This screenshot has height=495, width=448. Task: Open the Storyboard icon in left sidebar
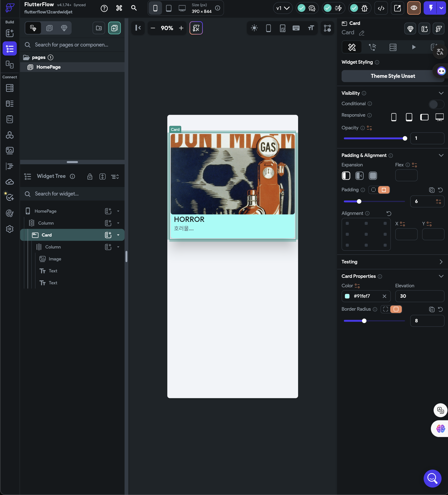click(10, 65)
